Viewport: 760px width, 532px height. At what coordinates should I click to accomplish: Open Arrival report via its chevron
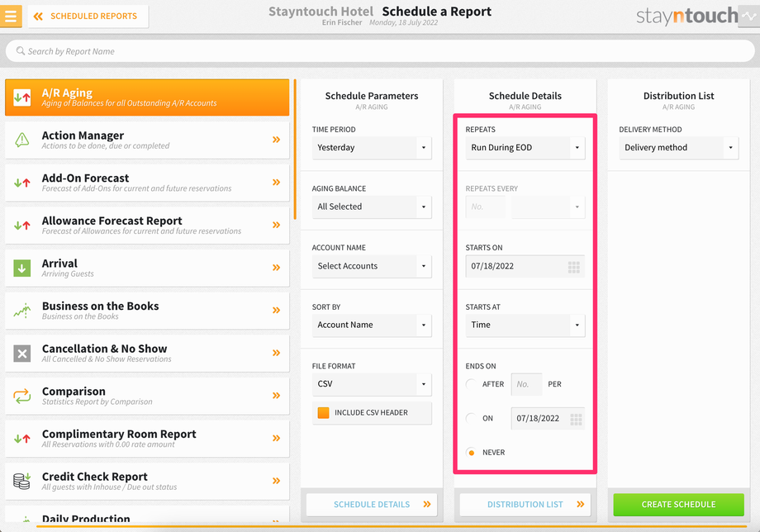[x=276, y=268]
